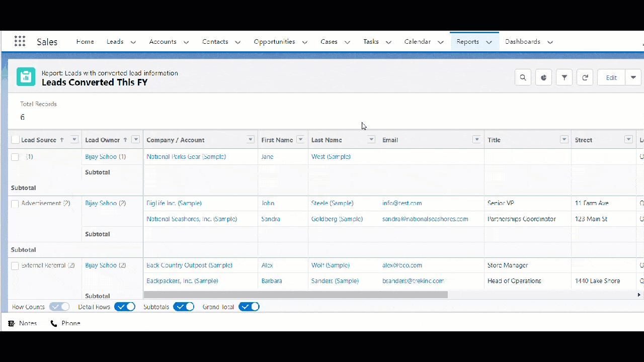The height and width of the screenshot is (362, 644).
Task: Open the Dashboards tab menu
Action: [x=550, y=42]
